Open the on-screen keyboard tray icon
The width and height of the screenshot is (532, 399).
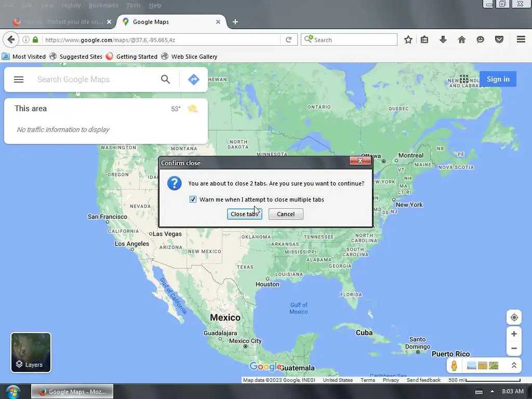coord(478,392)
